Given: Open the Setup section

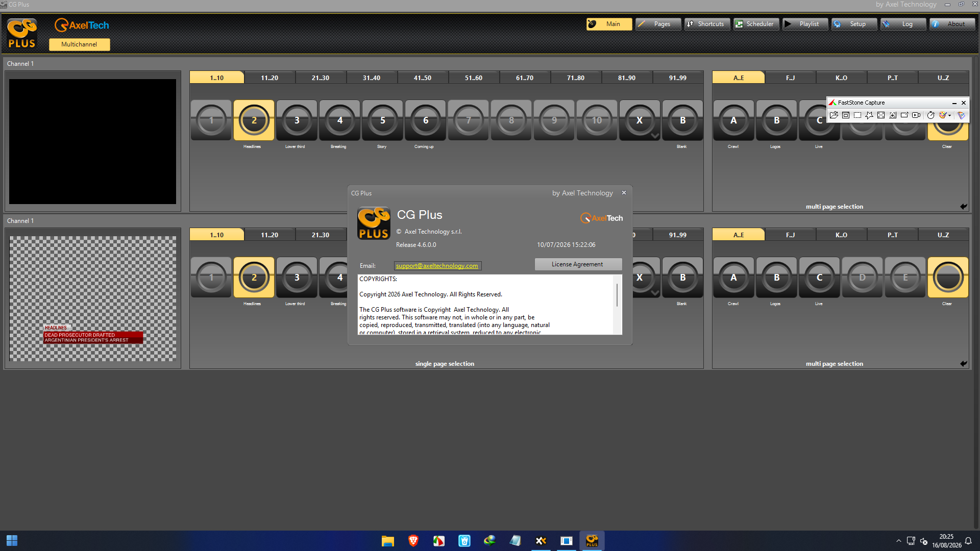Looking at the screenshot, I should [x=854, y=24].
